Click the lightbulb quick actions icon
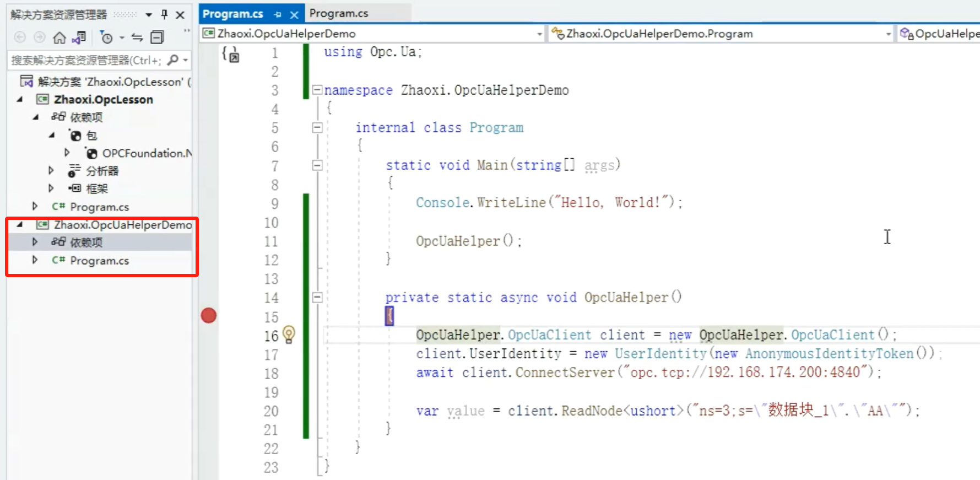 [x=289, y=334]
